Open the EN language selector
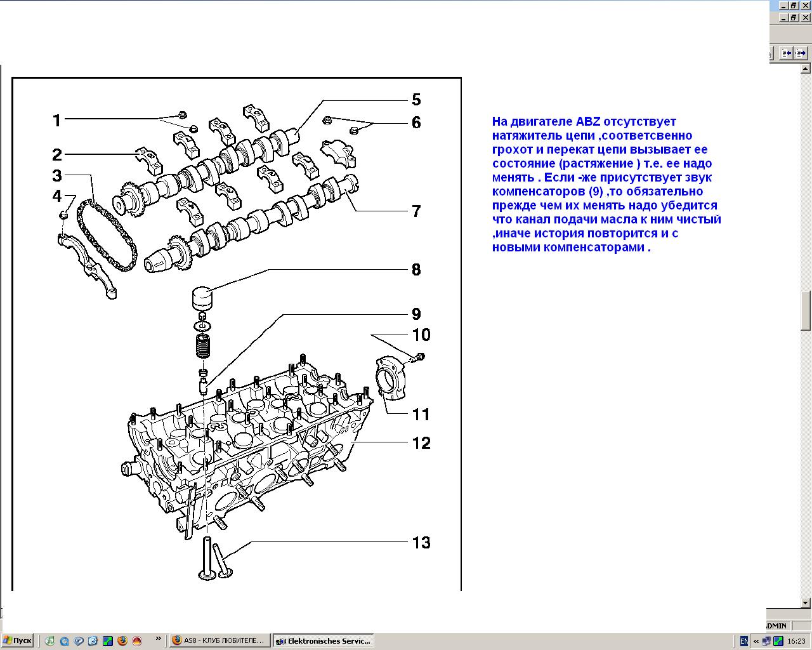Screen dimensions: 812x650 pyautogui.click(x=743, y=641)
